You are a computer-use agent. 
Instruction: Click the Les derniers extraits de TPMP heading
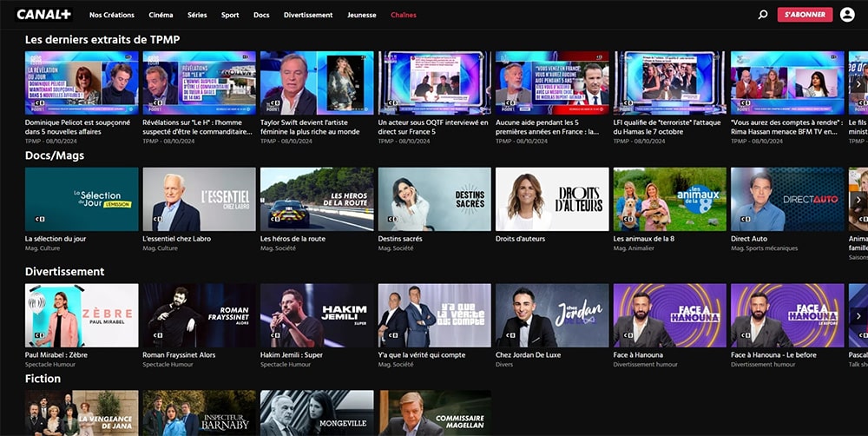102,39
